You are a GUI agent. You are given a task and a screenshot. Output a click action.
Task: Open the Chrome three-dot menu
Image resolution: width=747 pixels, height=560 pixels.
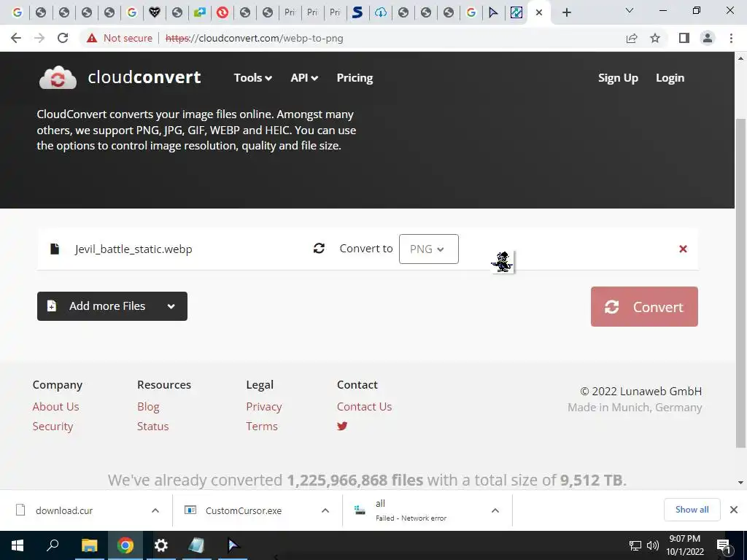731,38
